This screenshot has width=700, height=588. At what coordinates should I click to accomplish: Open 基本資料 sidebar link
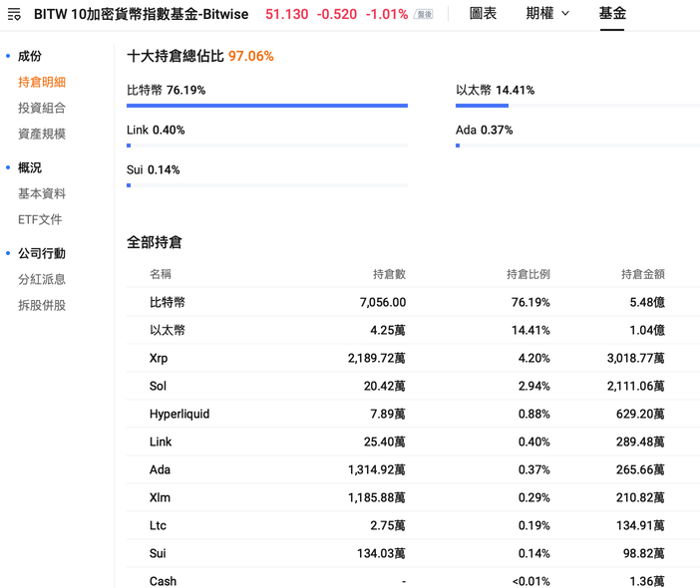coord(42,193)
